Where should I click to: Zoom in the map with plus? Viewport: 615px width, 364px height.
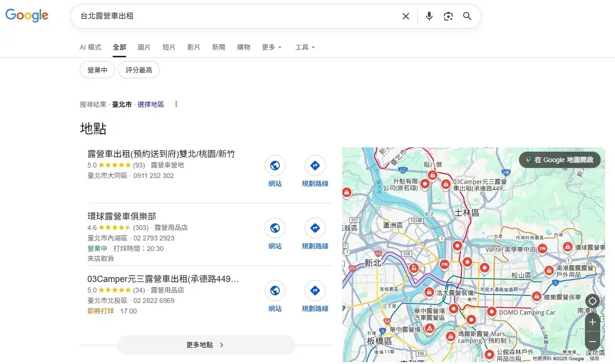tap(593, 322)
